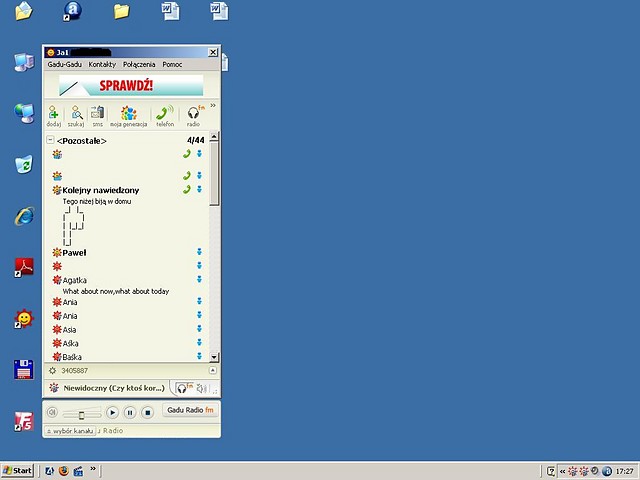Click phone icon next to Kolejny nawiedzony
The width and height of the screenshot is (640, 480).
coord(187,189)
